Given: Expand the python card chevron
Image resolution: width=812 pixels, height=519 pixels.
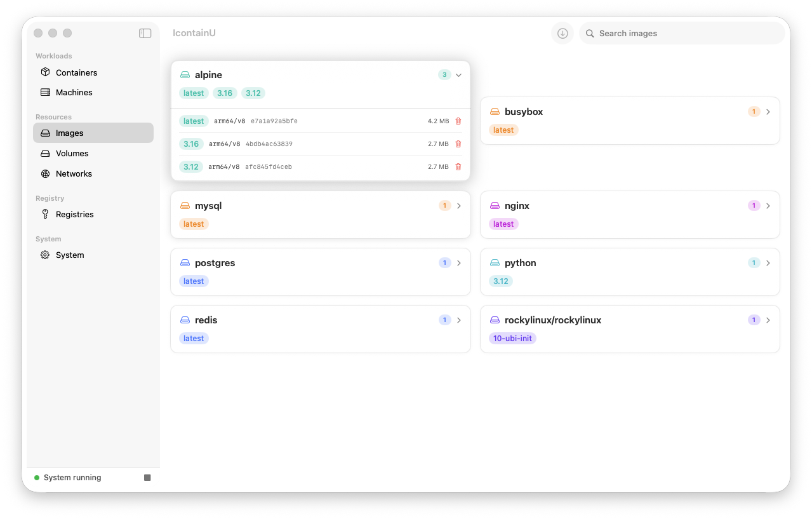Looking at the screenshot, I should [768, 263].
